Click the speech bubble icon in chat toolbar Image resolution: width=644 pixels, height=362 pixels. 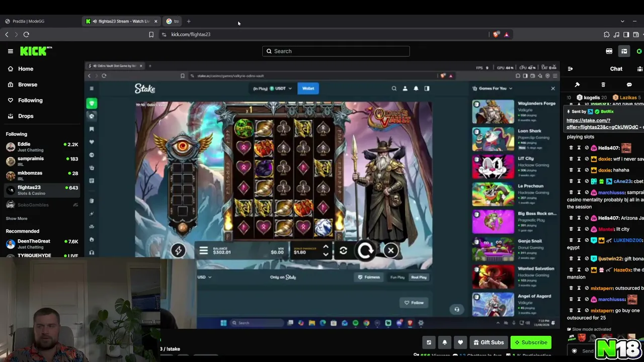tap(629, 84)
